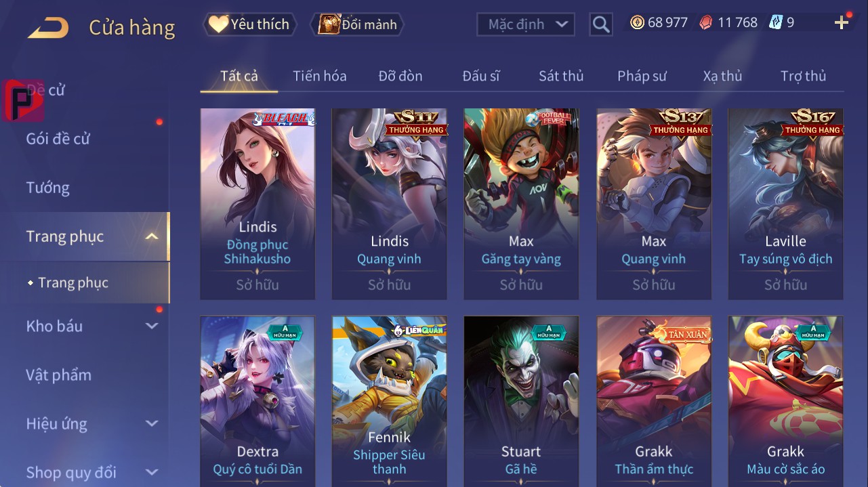The height and width of the screenshot is (487, 868).
Task: Click the blue voucher currency icon
Action: tap(776, 23)
